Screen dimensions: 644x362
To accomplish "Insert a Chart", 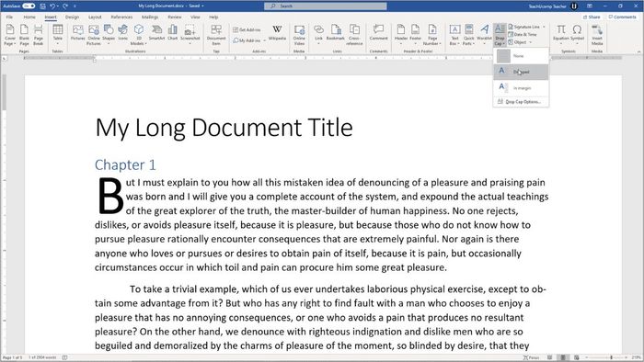I will [x=173, y=33].
